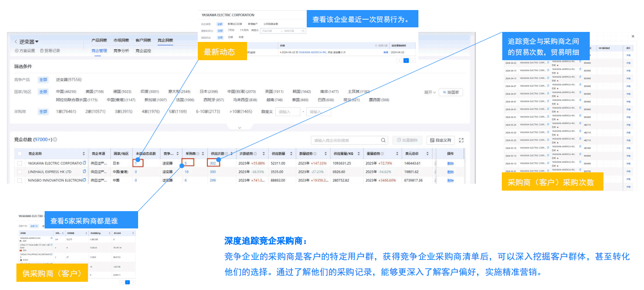Select 全部 filter next to 国家/地区
This screenshot has height=290, width=644.
(43, 92)
